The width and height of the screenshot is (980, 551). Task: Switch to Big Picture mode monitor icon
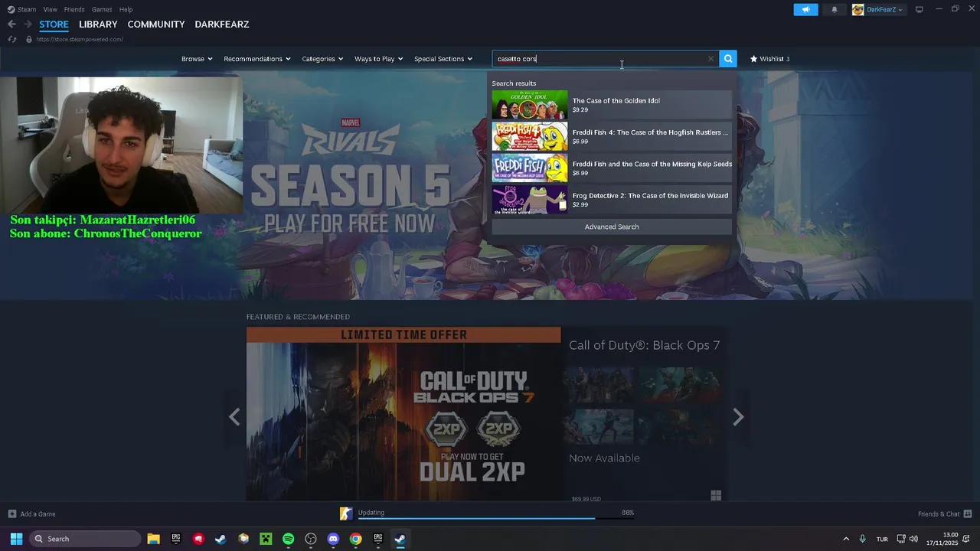point(919,9)
